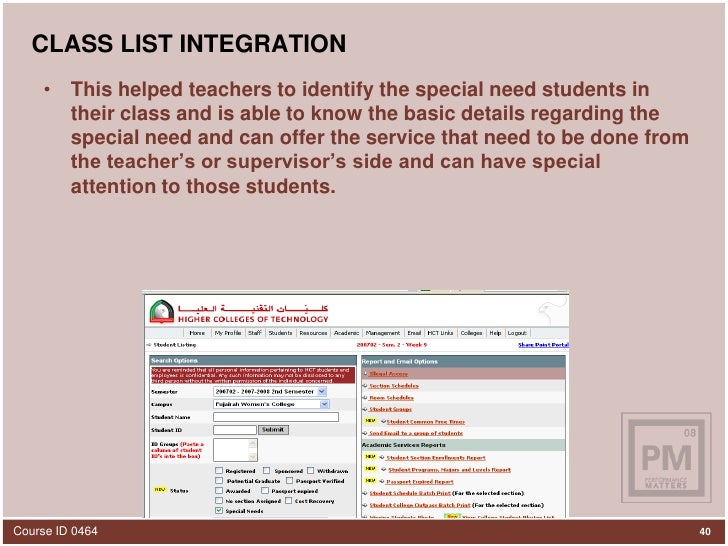Open the Management menu
Viewport: 728px width, 546px height.
pyautogui.click(x=383, y=333)
